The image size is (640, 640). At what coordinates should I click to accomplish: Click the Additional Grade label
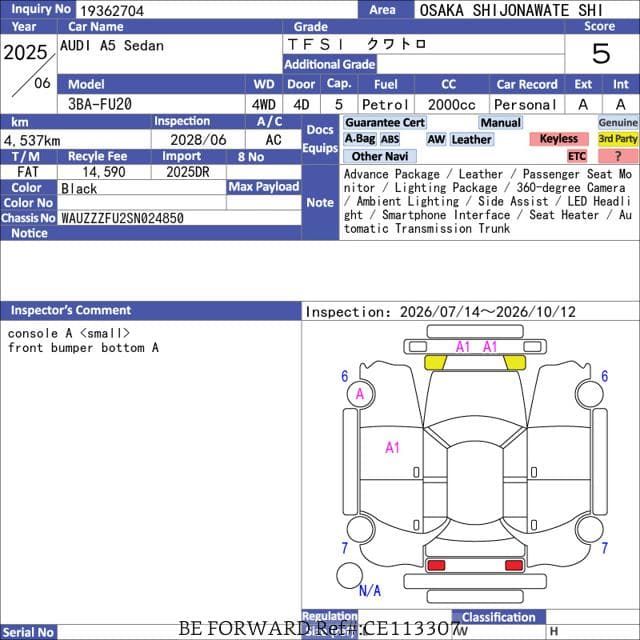coord(330,64)
